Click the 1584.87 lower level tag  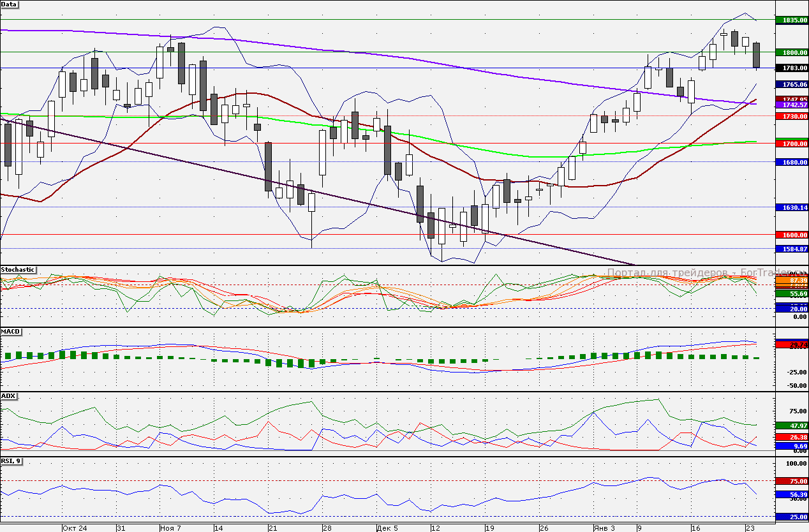tap(792, 249)
